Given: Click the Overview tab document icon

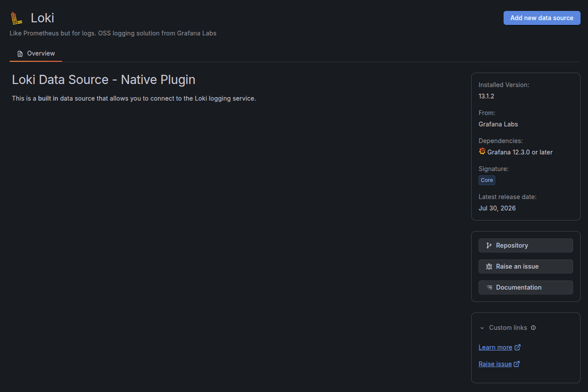Looking at the screenshot, I should [20, 53].
